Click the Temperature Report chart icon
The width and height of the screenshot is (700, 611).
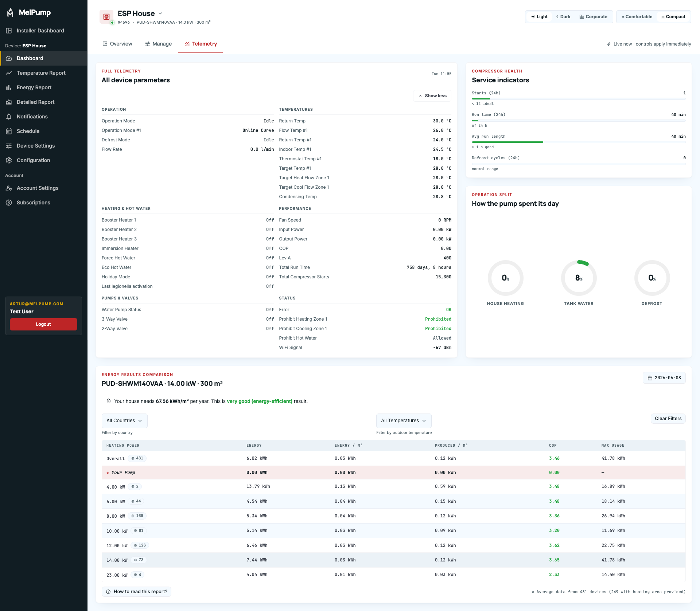click(9, 73)
